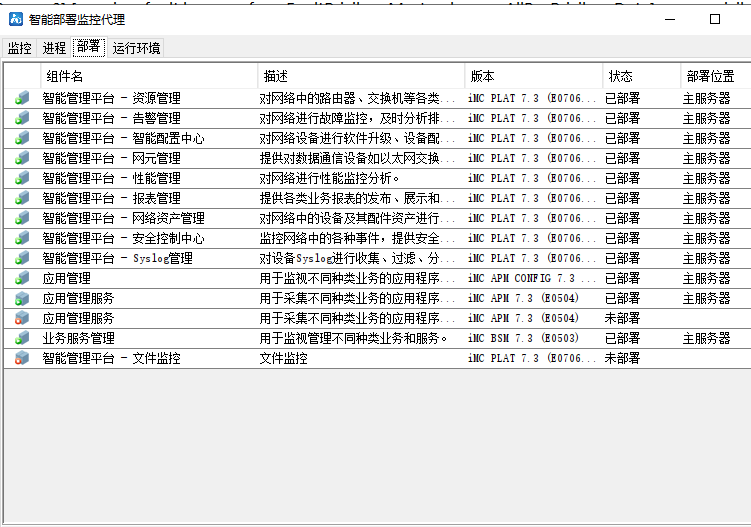This screenshot has height=527, width=751.
Task: Click the icon for 智能管理平台 - 网元管理 row
Action: 22,158
